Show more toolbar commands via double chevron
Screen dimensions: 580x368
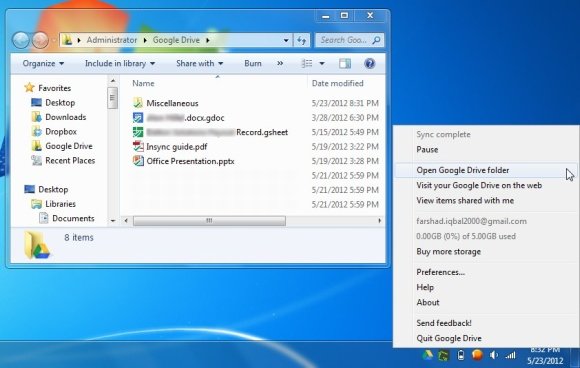point(280,64)
